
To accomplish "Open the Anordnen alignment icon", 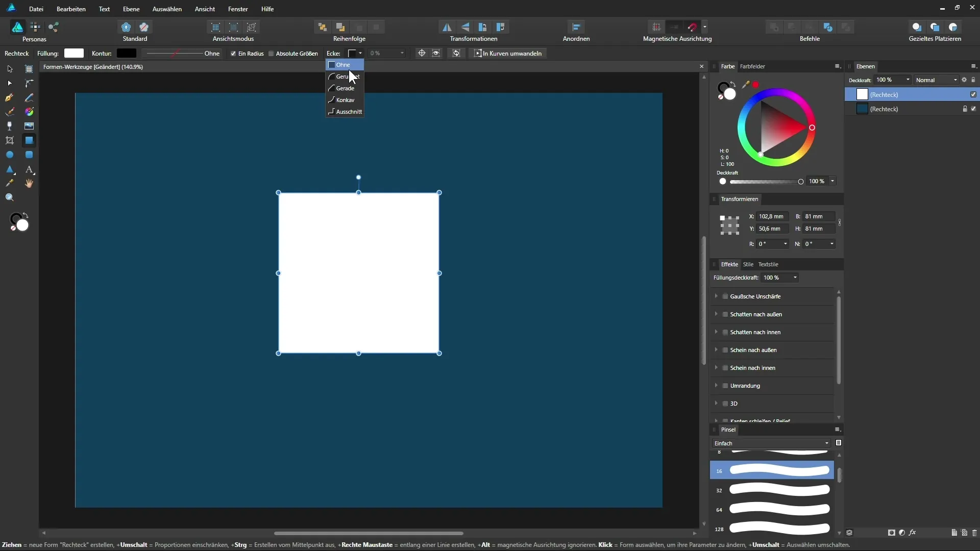I will [576, 27].
